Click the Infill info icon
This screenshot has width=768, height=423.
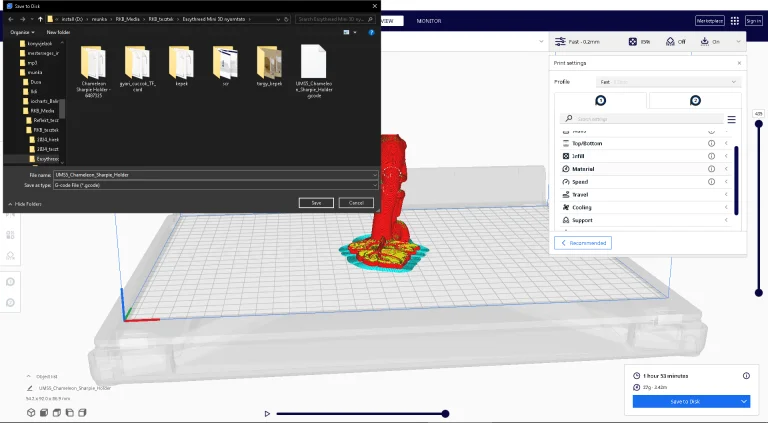tap(712, 156)
